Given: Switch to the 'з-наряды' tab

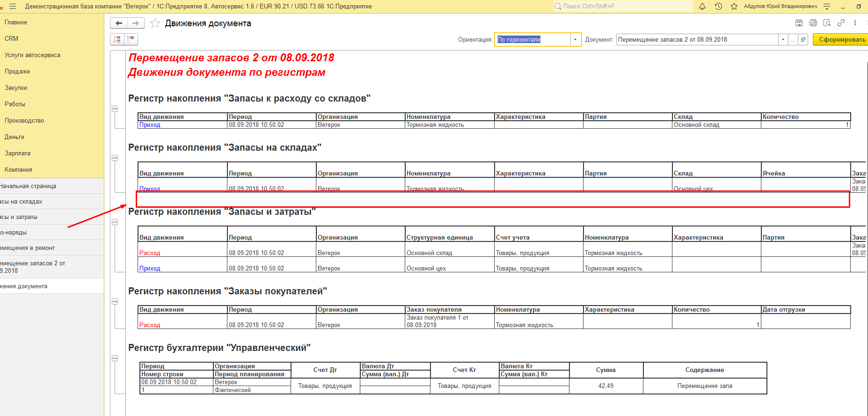Looking at the screenshot, I should pyautogui.click(x=52, y=233).
